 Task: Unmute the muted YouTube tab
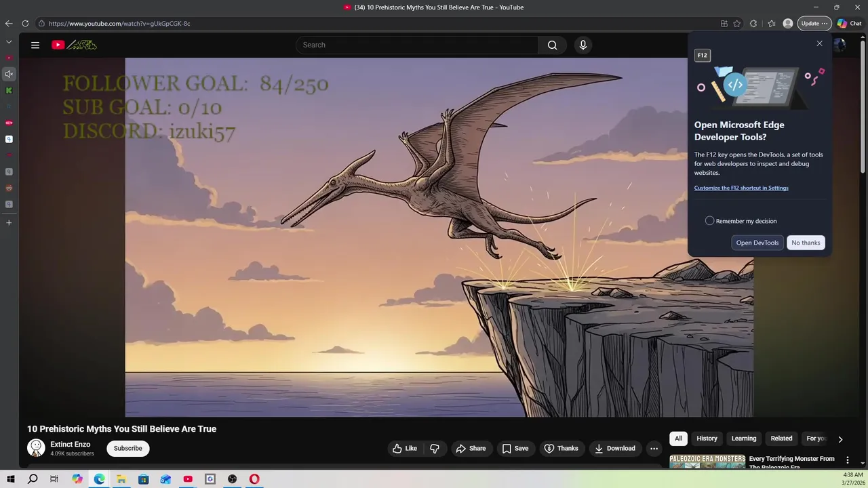(x=9, y=74)
